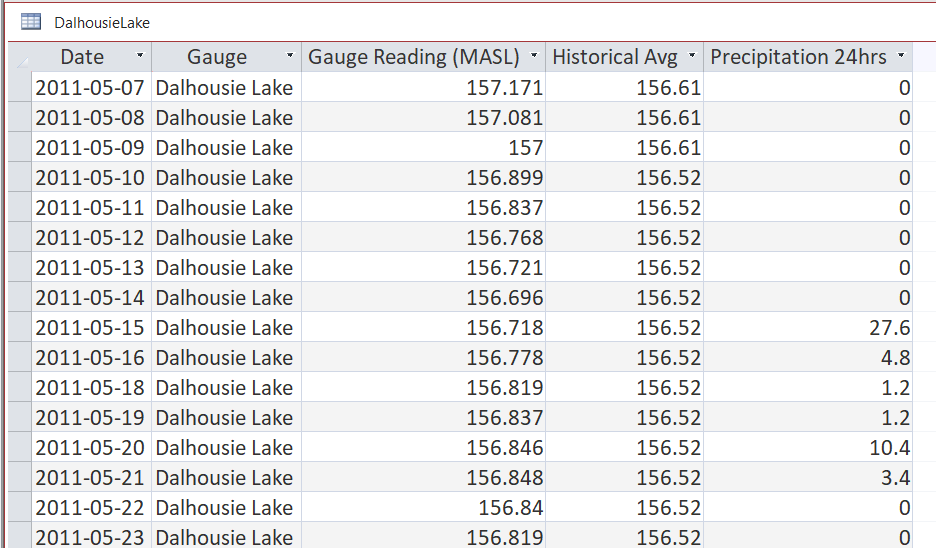Click gauge reading 156.778
This screenshot has height=548, width=936.
[x=423, y=358]
